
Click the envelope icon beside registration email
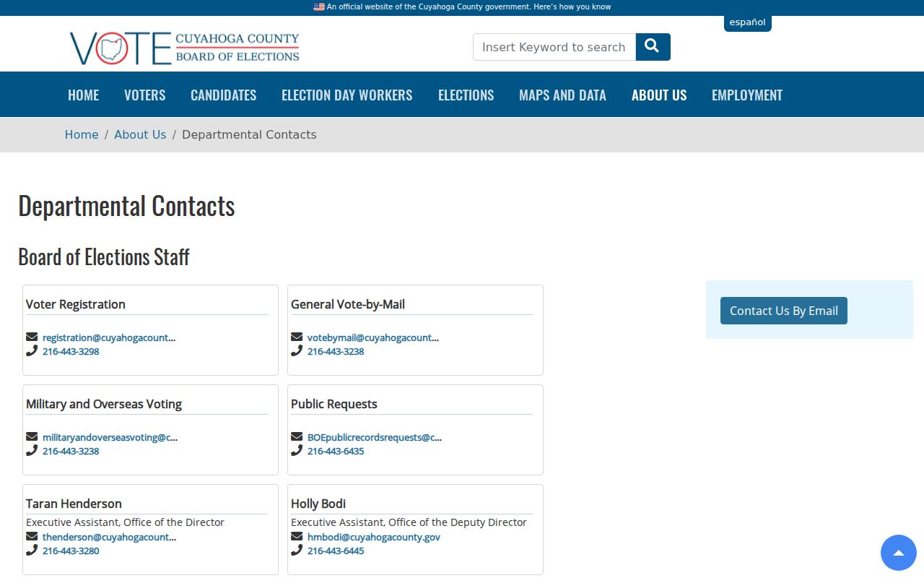(32, 337)
